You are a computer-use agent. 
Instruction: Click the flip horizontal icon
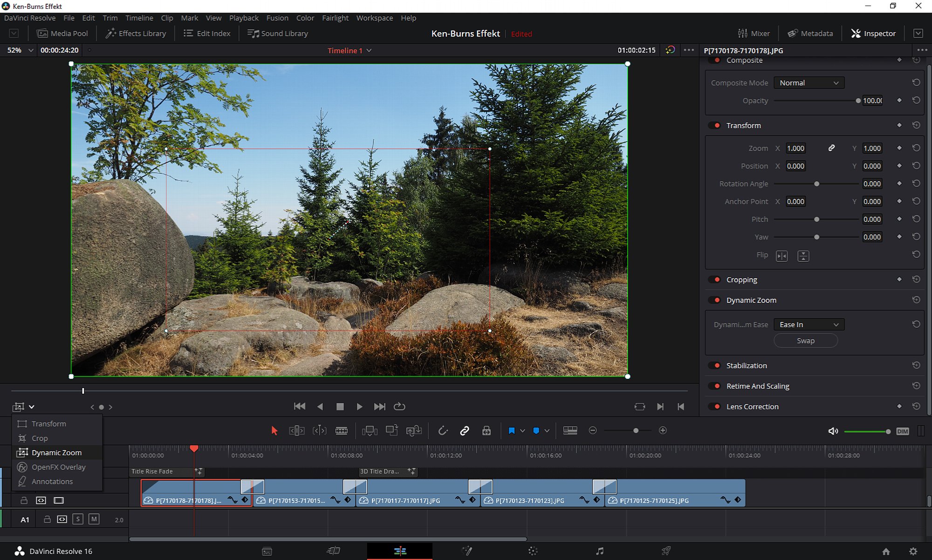point(781,256)
